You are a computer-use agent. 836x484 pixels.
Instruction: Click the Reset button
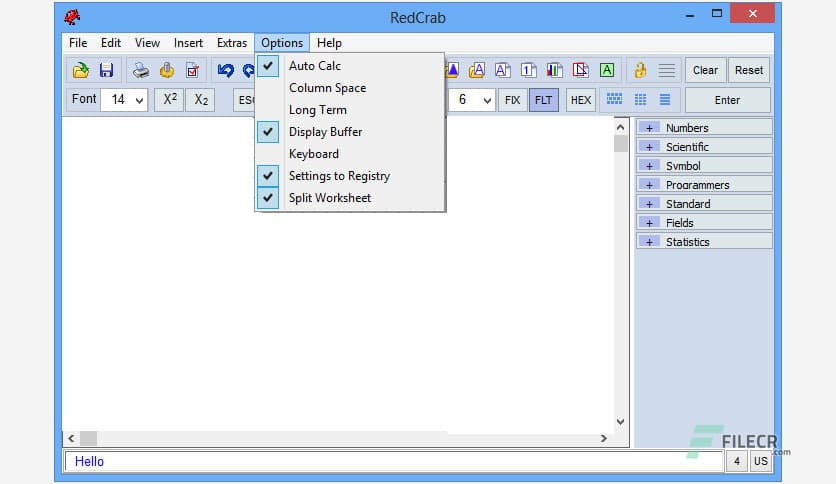749,70
